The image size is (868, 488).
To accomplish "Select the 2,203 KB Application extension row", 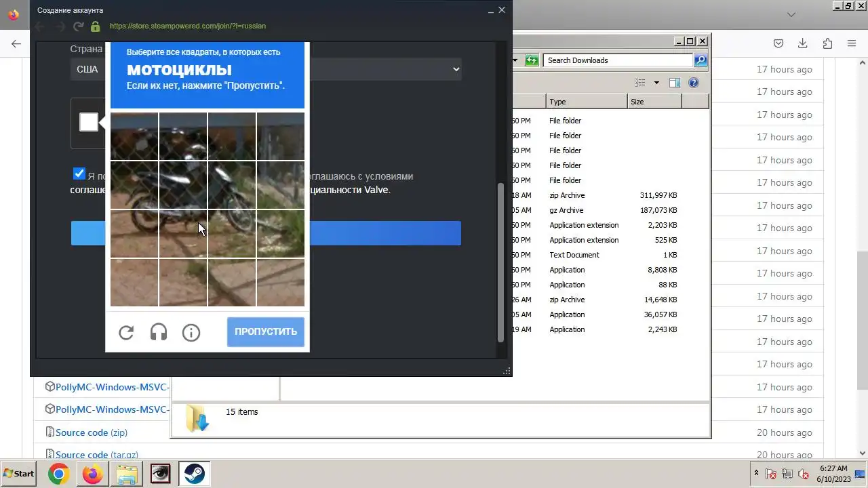I will tap(610, 225).
